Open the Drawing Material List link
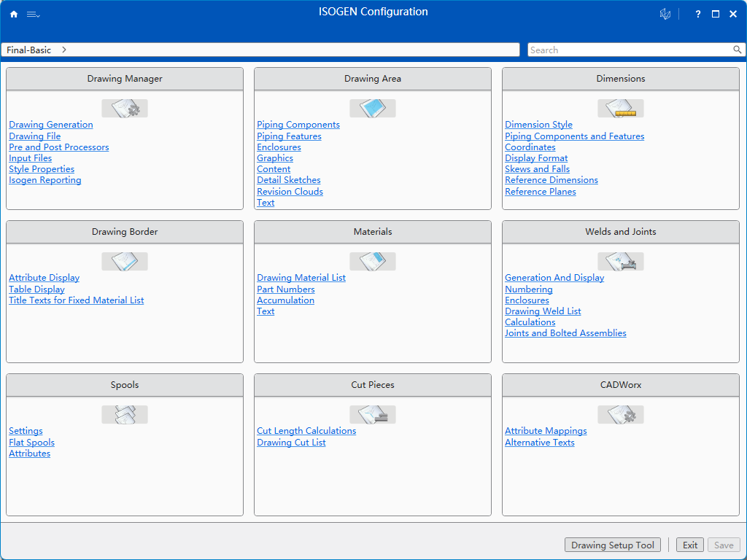 pos(301,278)
